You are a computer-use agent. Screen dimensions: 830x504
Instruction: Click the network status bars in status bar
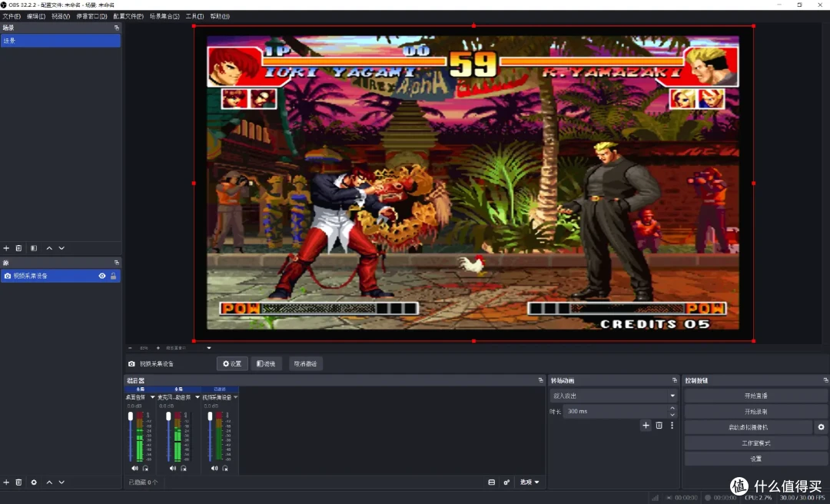point(655,498)
